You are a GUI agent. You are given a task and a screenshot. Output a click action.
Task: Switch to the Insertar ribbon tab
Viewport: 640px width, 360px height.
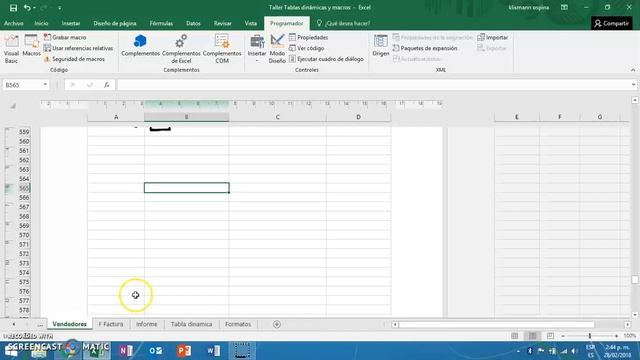pyautogui.click(x=71, y=24)
